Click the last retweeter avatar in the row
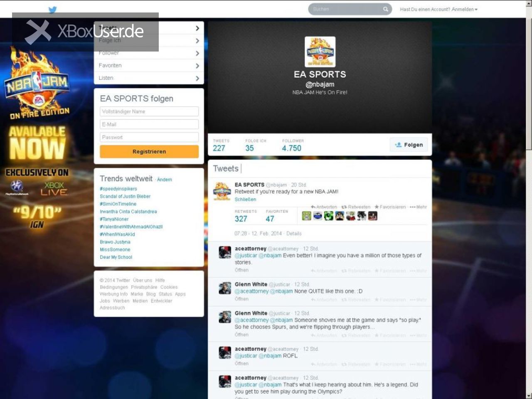The image size is (532, 399). pyautogui.click(x=373, y=216)
